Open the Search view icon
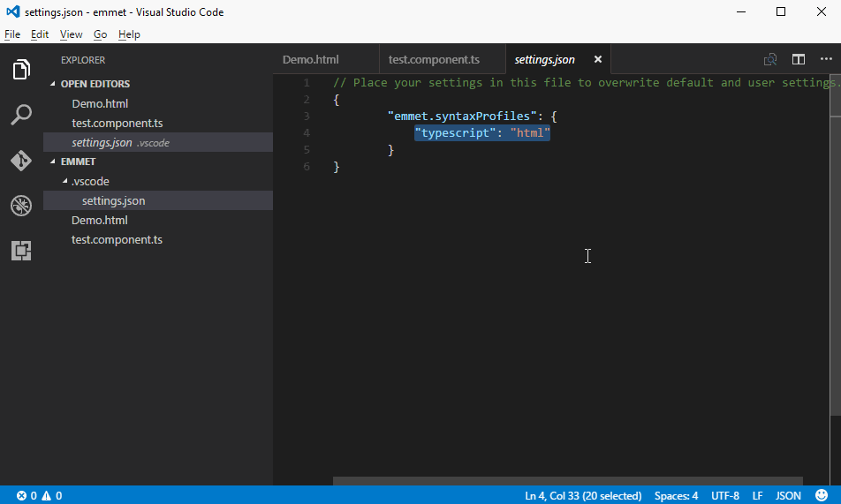This screenshot has width=841, height=504. [x=21, y=115]
